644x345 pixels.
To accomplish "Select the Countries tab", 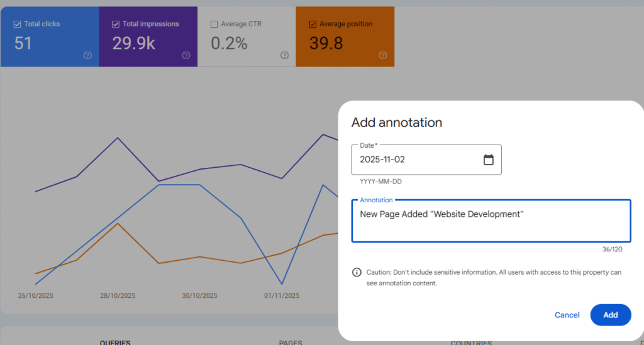I will (471, 342).
